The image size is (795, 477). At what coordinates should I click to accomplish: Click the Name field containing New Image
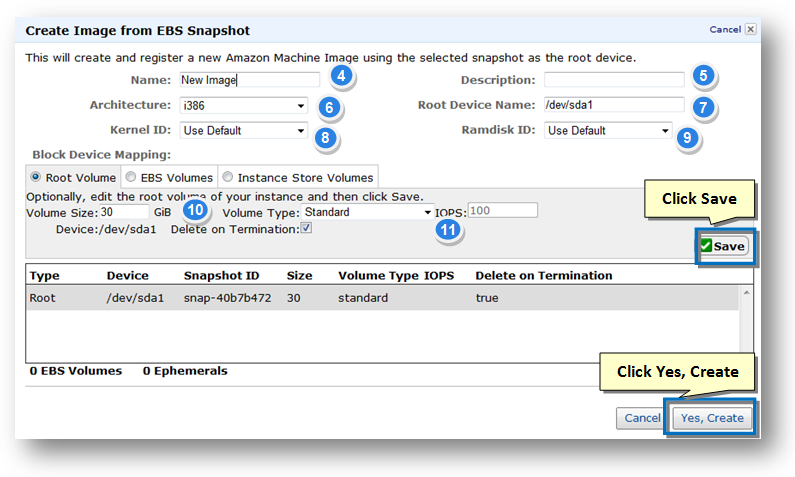pyautogui.click(x=249, y=80)
